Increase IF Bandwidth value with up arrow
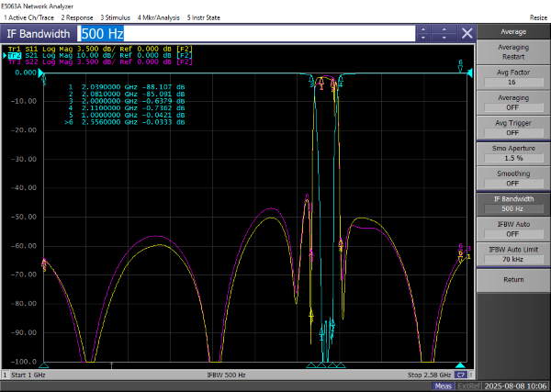The height and width of the screenshot is (392, 551). (x=422, y=28)
